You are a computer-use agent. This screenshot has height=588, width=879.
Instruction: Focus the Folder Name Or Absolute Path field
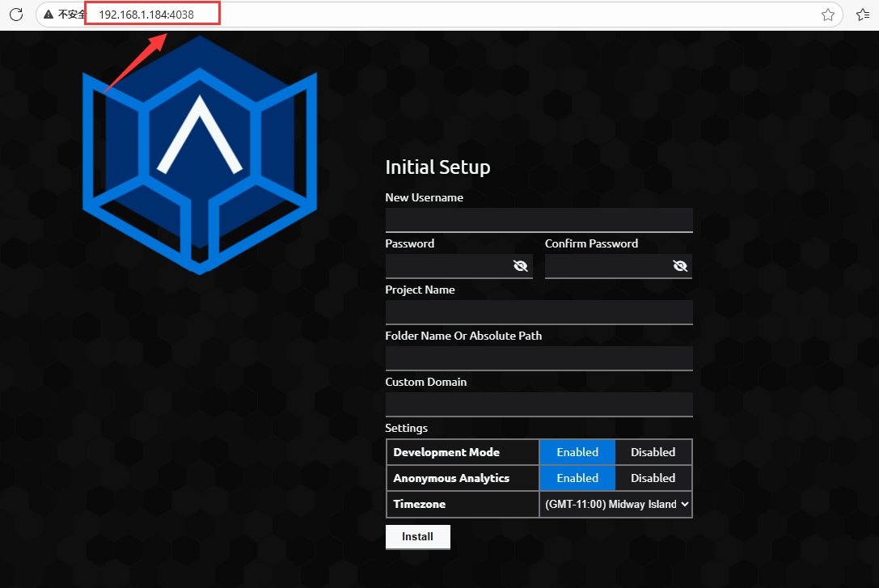[539, 358]
